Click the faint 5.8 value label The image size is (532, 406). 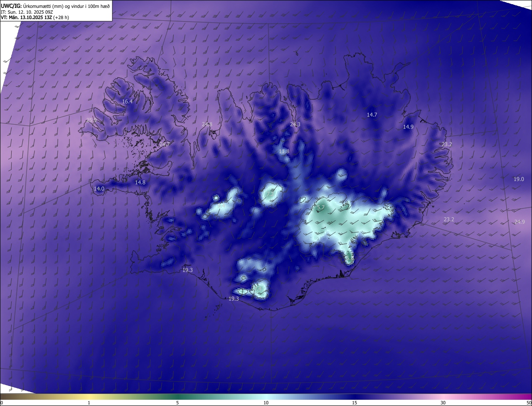pyautogui.click(x=350, y=258)
